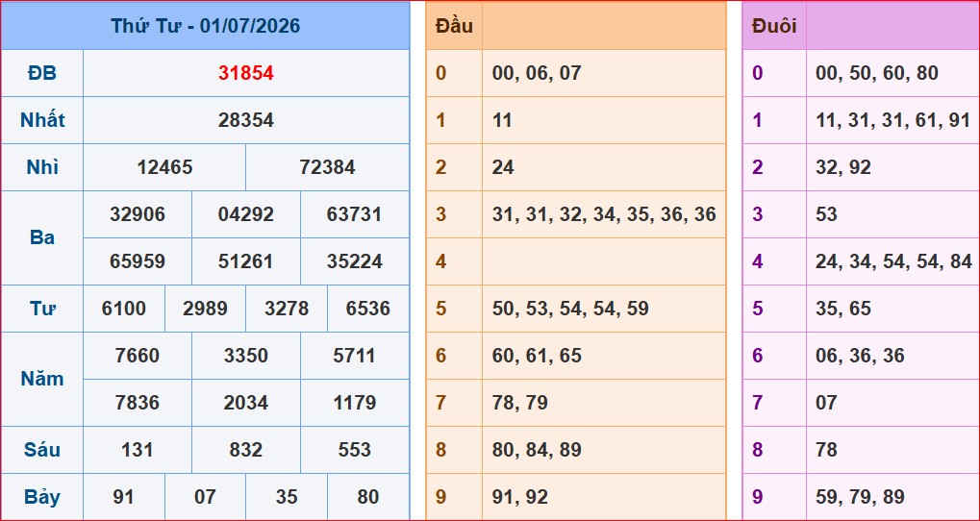Click Bảy prize number 80

(367, 497)
